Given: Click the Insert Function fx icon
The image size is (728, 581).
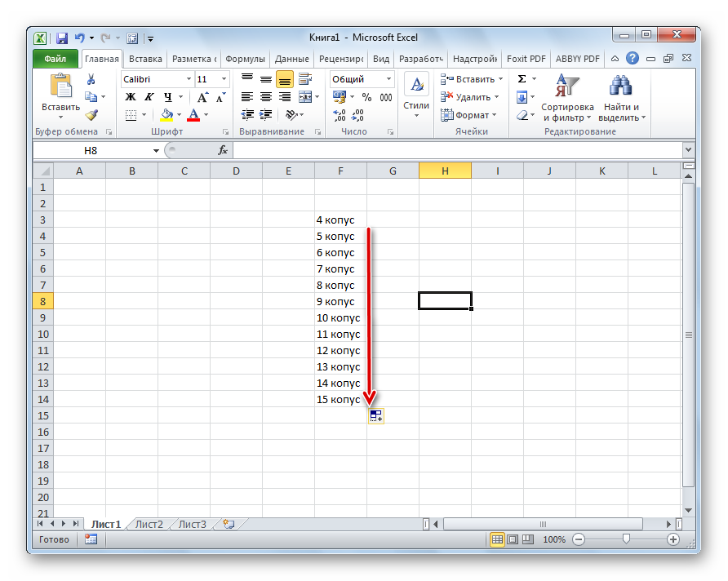Looking at the screenshot, I should click(222, 150).
